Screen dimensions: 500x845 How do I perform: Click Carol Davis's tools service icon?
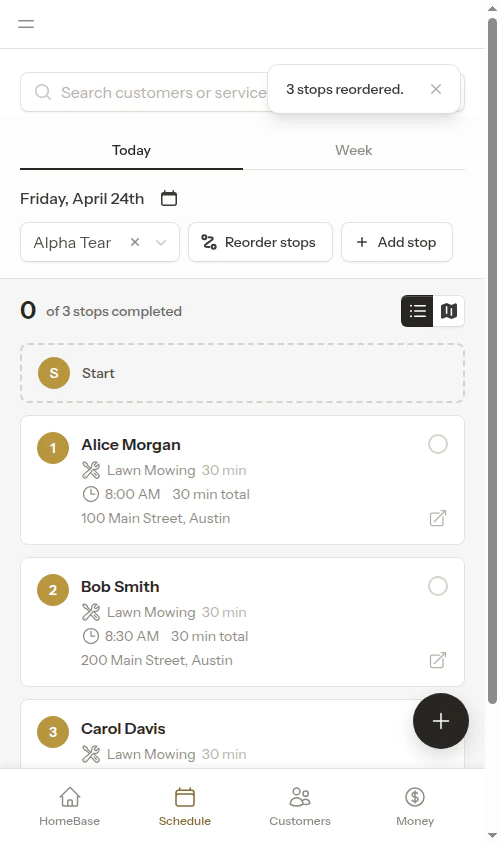pyautogui.click(x=91, y=754)
